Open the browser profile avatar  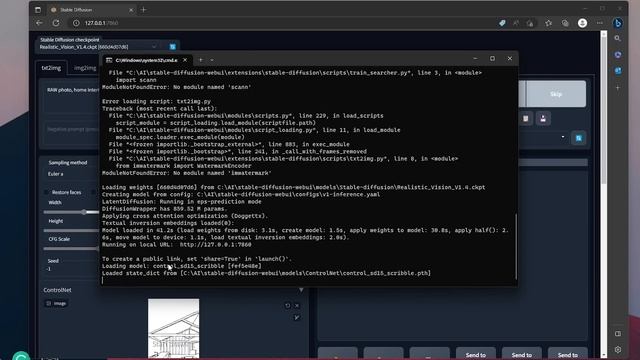pos(582,23)
